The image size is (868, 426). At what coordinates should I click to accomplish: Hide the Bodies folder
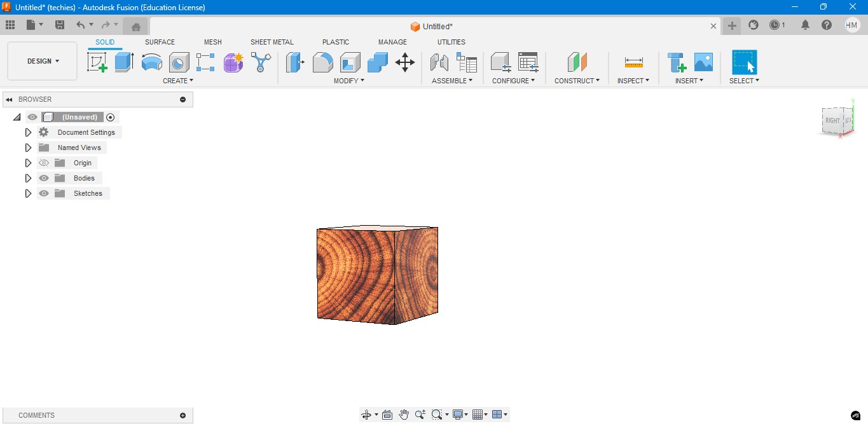click(44, 178)
